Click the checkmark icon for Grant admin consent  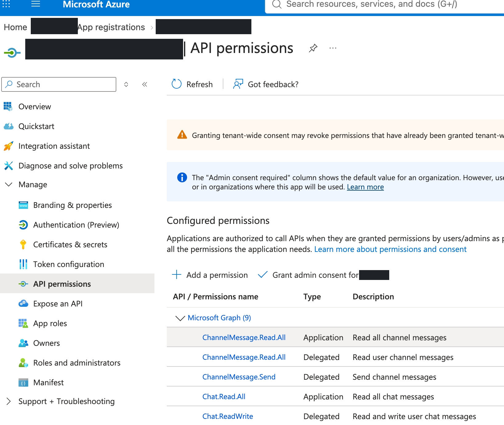(x=262, y=274)
